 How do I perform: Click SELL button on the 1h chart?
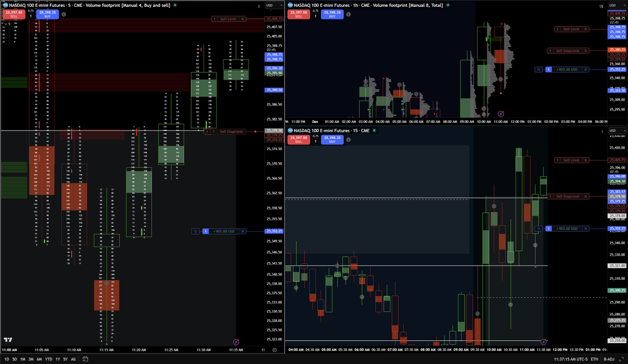pos(298,14)
